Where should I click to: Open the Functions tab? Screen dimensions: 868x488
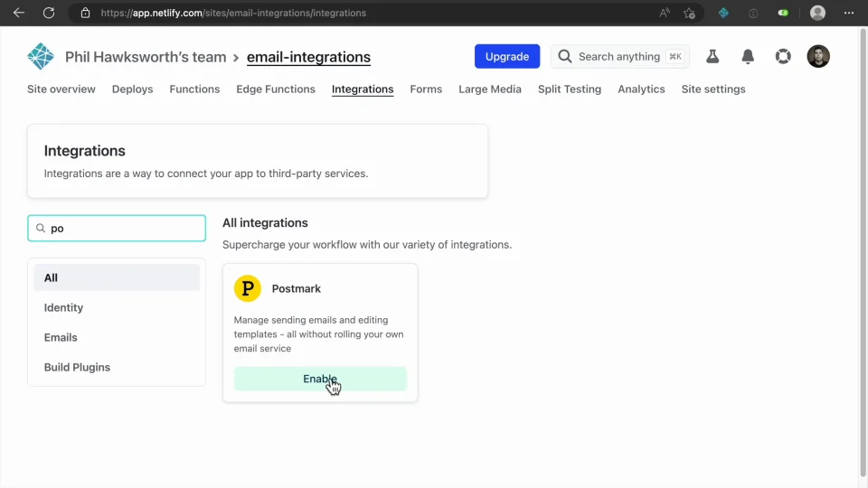194,89
